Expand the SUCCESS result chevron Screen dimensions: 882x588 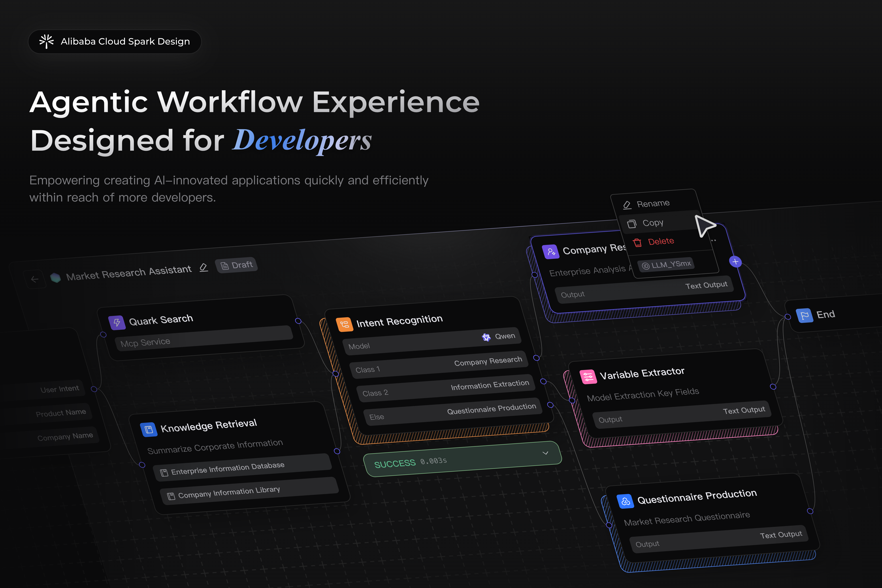545,453
